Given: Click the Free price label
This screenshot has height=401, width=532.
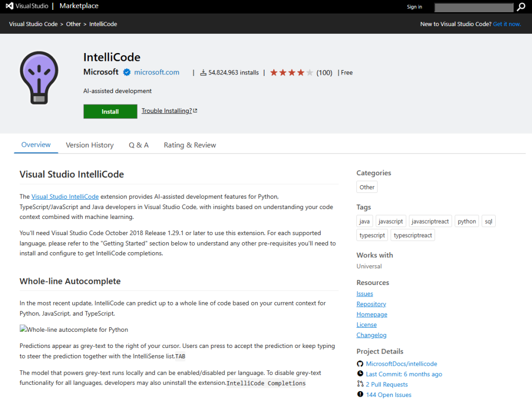Looking at the screenshot, I should pos(347,73).
